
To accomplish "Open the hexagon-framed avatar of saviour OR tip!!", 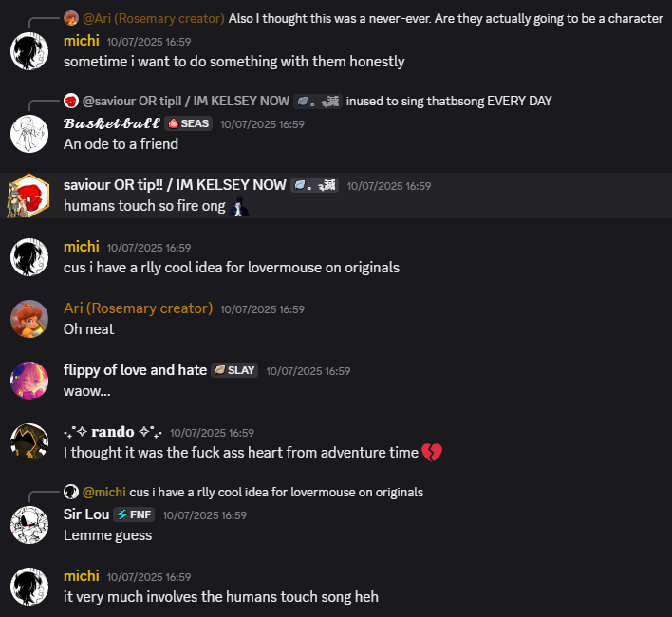I will 29,195.
